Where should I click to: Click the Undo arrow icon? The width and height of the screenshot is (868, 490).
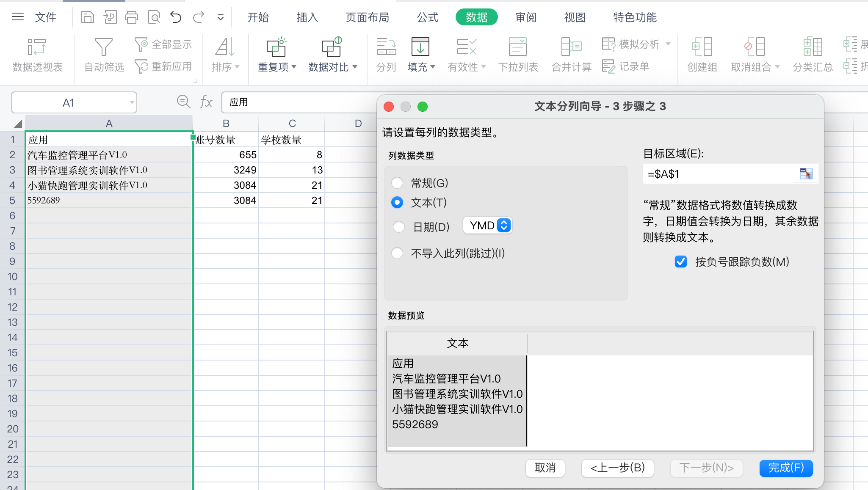click(176, 17)
